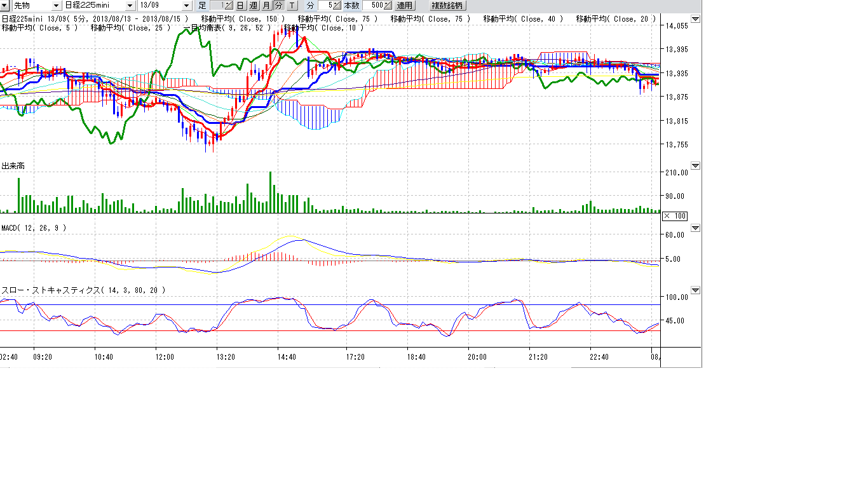
Task: Open the price chart panel menu arrow
Action: coord(695,19)
